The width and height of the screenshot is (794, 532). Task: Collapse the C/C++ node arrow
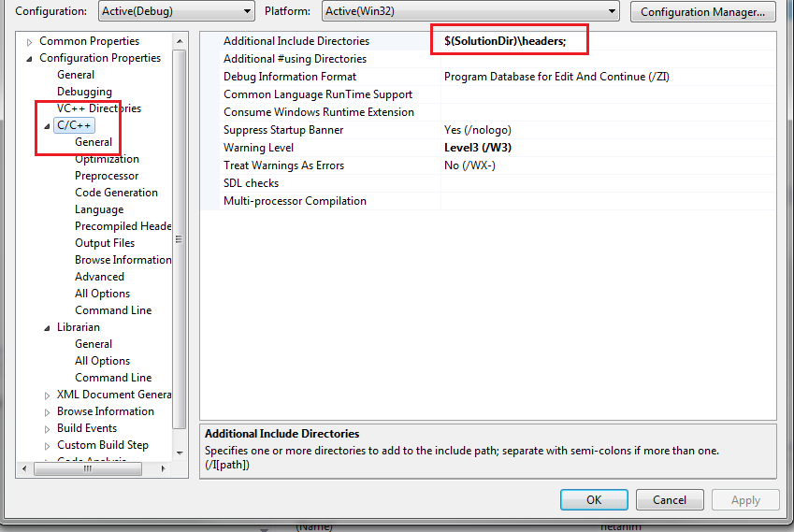tap(47, 126)
